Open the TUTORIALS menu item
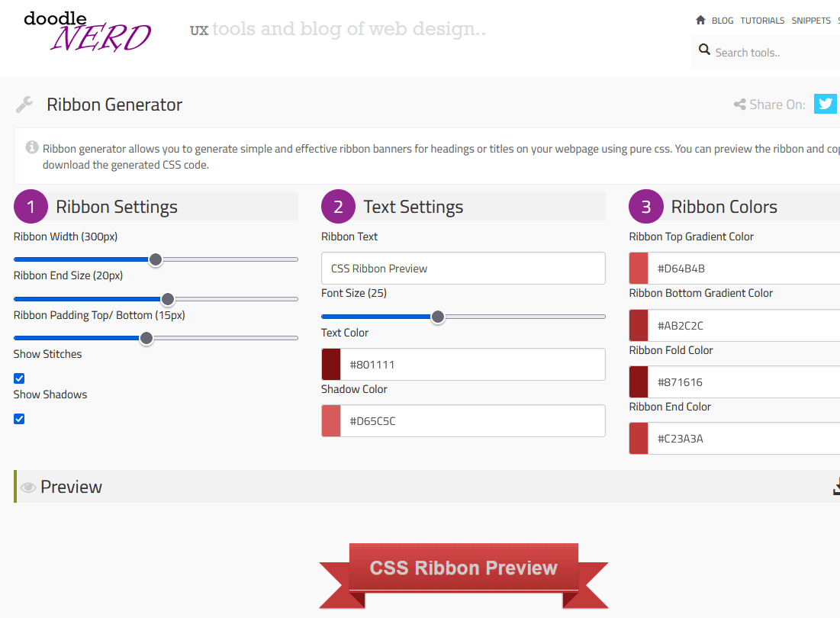Screen dimensions: 840x618 pyautogui.click(x=762, y=21)
